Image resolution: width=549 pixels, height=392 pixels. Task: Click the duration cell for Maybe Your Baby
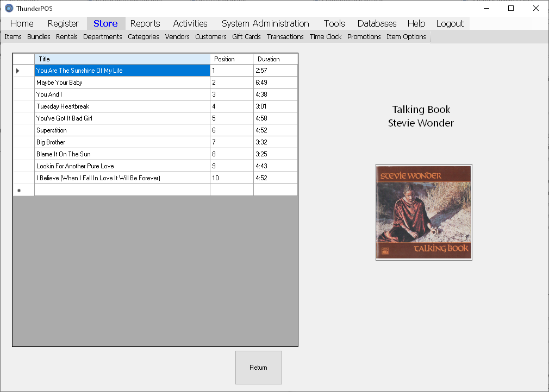[275, 83]
